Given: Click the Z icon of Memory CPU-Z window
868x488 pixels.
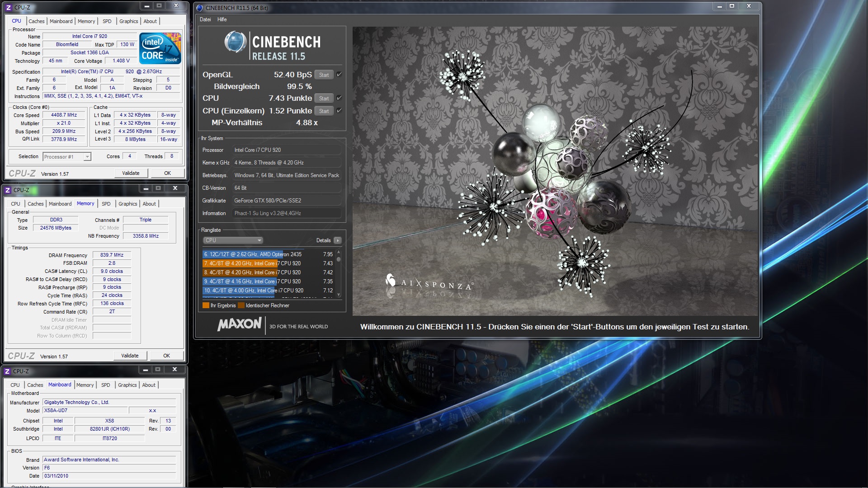Looking at the screenshot, I should [8, 190].
